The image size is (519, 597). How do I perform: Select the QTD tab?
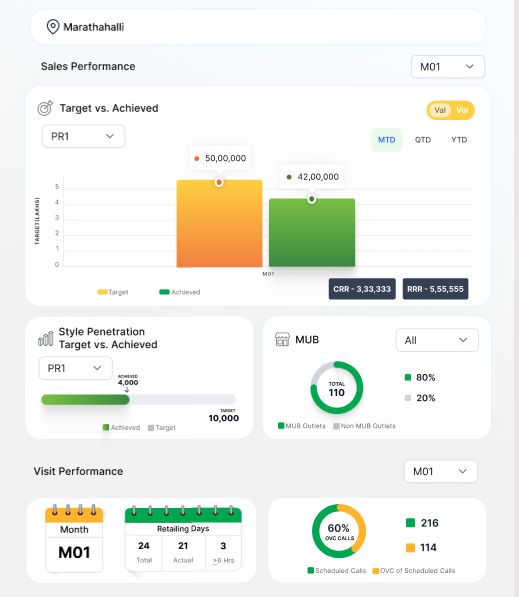423,140
